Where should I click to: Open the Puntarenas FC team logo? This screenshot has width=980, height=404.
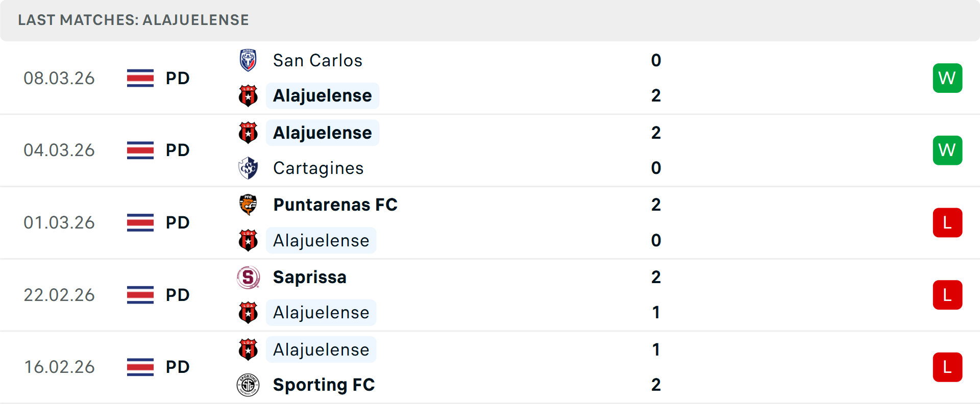[248, 205]
